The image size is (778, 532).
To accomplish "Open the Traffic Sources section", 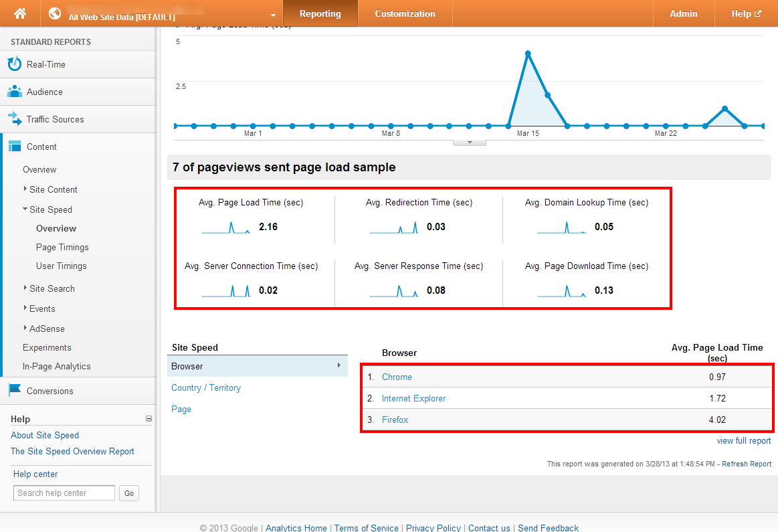I will pyautogui.click(x=55, y=119).
